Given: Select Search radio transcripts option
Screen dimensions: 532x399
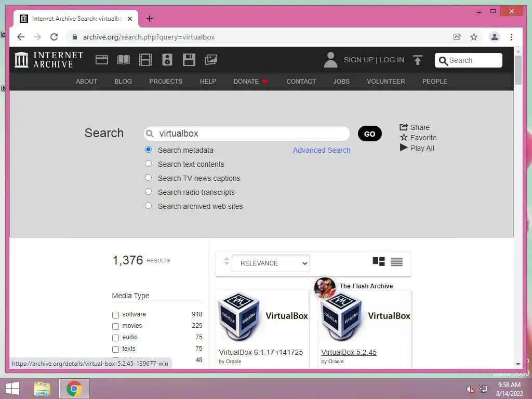Looking at the screenshot, I should coord(148,191).
